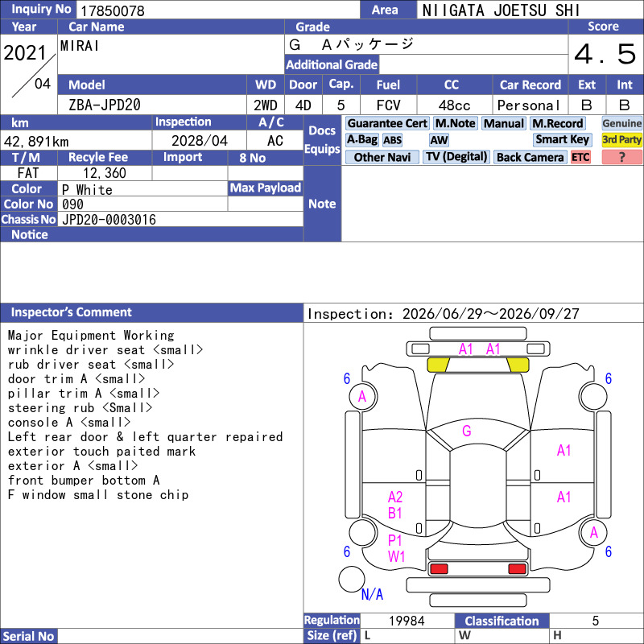The height and width of the screenshot is (644, 644).
Task: Click the G mark on windshield diagram
Action: (467, 431)
